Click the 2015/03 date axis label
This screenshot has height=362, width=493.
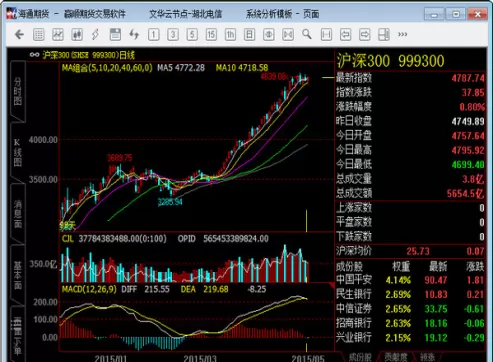coord(200,359)
